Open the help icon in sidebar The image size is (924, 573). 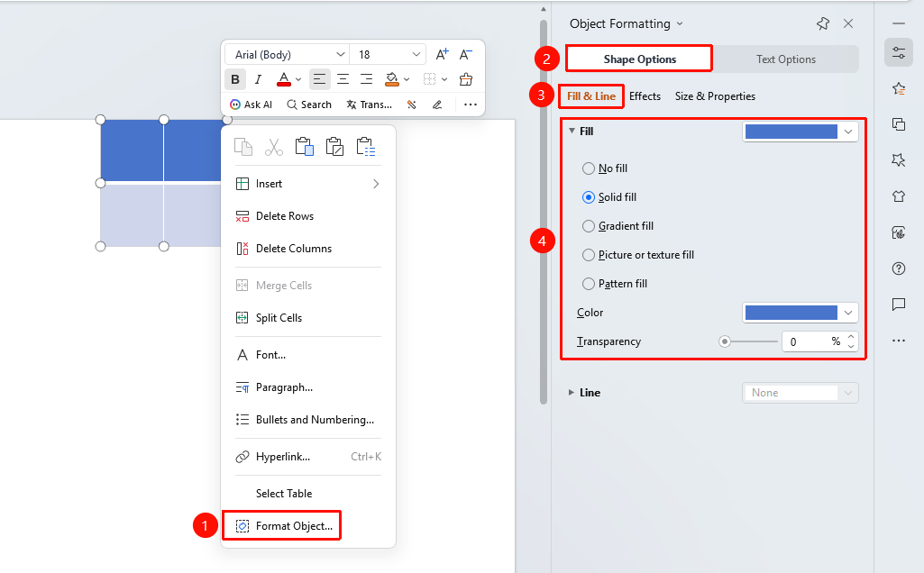899,268
